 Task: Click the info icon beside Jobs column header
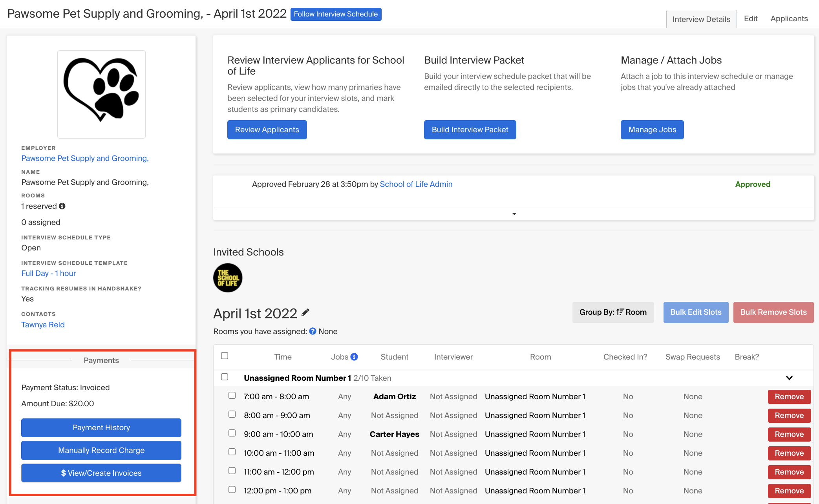point(354,357)
